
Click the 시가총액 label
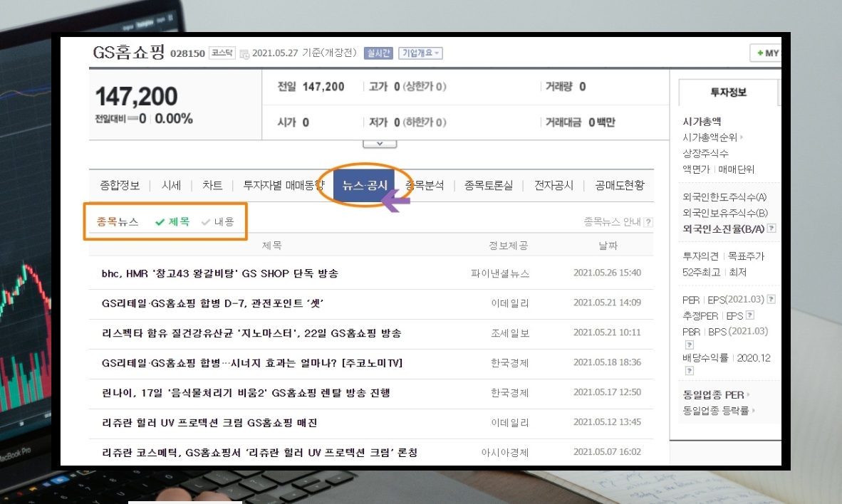(x=701, y=122)
